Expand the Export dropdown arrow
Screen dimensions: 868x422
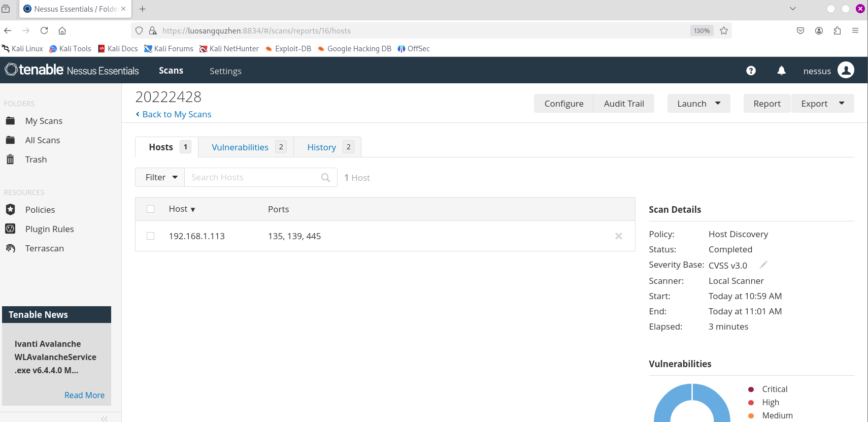[842, 103]
